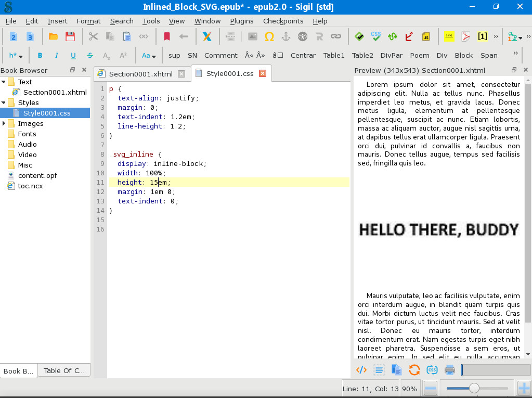
Task: Click the zoom slider handle in status bar
Action: pos(474,388)
